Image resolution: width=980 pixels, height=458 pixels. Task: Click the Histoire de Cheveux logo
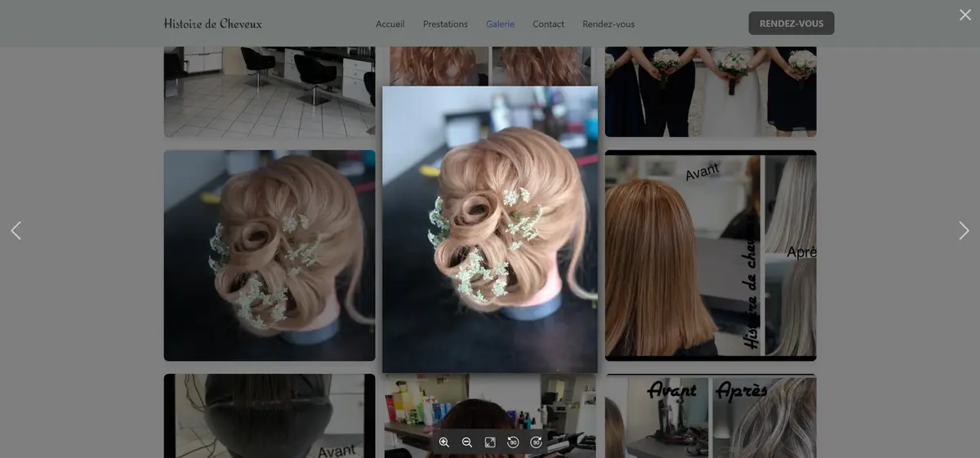point(213,24)
